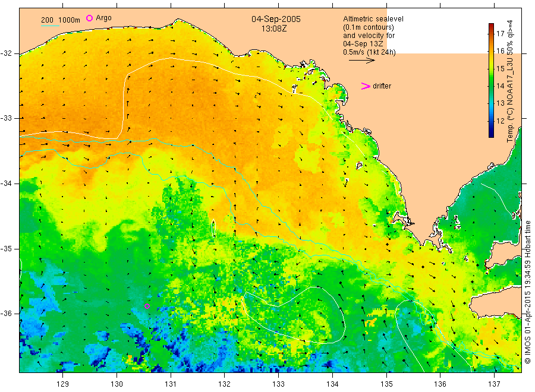This screenshot has width=535, height=392.
Task: Click latitude axis label -32
Action: point(6,53)
